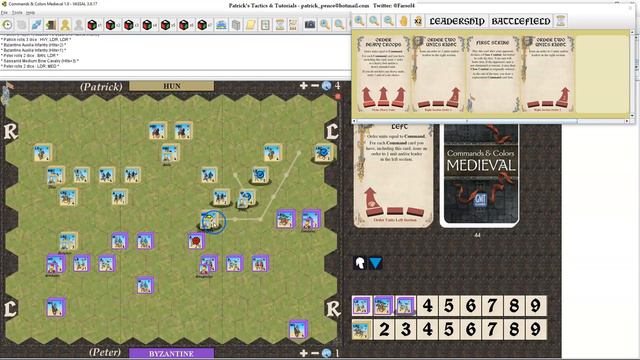Click number 3 on the victory banner track
Image resolution: width=640 pixels, height=360 pixels.
point(406,329)
